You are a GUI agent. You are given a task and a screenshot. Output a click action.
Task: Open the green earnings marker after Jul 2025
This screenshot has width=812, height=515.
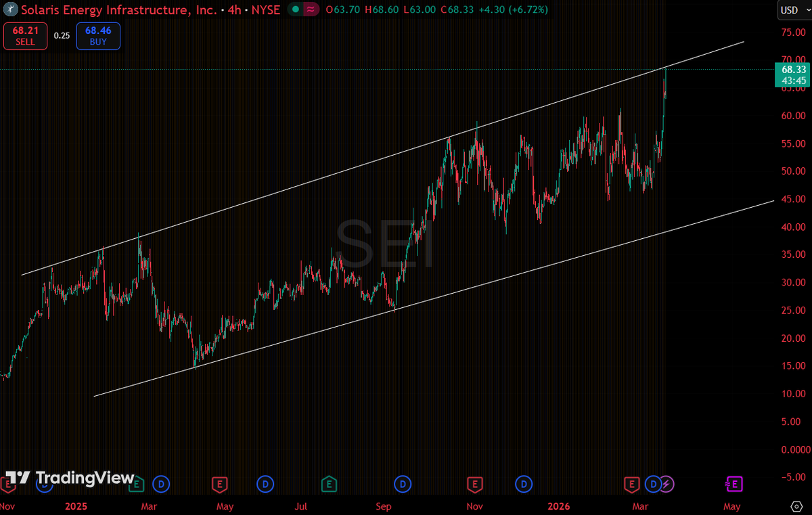tap(329, 483)
